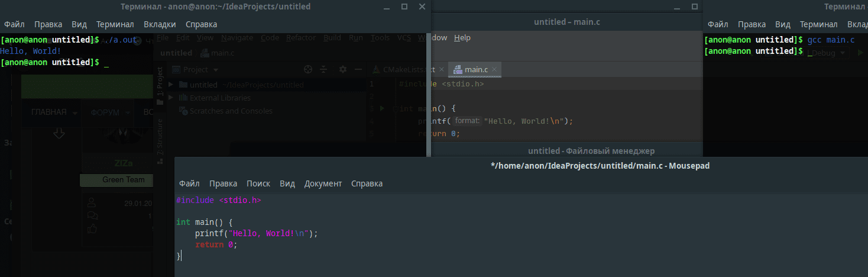The height and width of the screenshot is (277, 868).
Task: Expand the untitled project folder node
Action: 171,85
